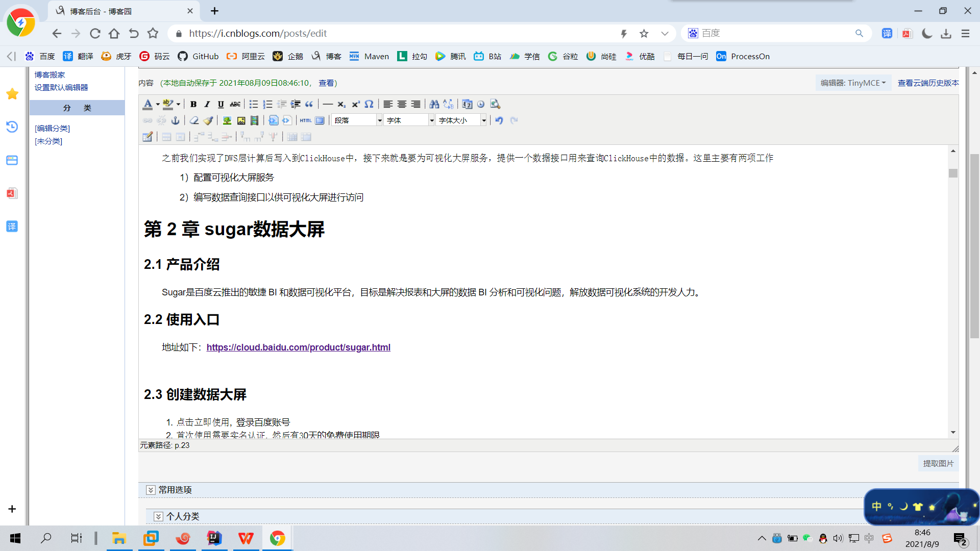Toggle bold formatting in editor toolbar
This screenshot has width=980, height=551.
193,104
